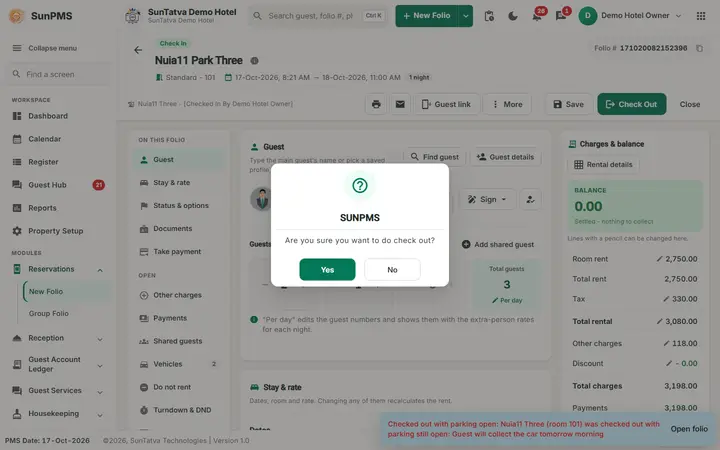Viewport: 720px width, 450px height.
Task: Confirm check out with Yes button
Action: tap(327, 270)
